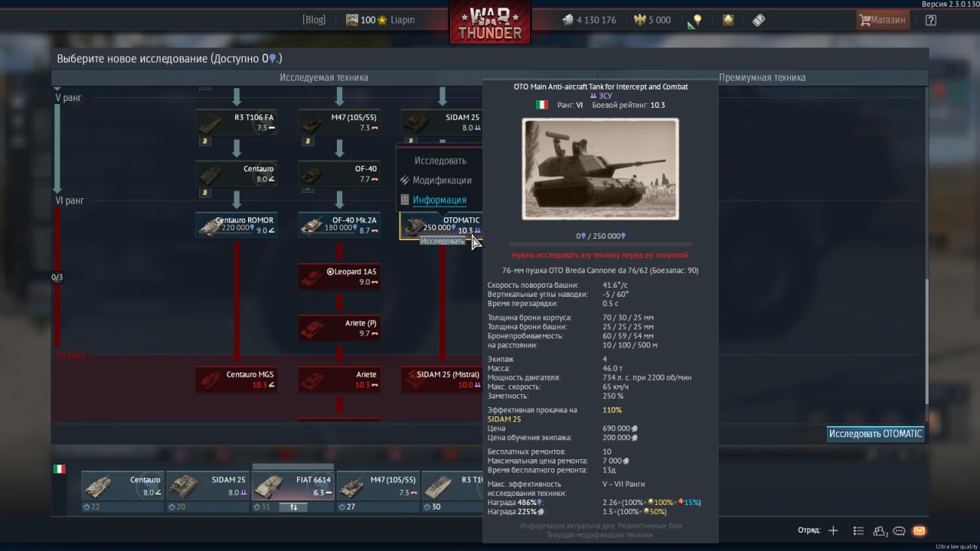Viewport: 980px width, 551px height.
Task: Select the locked Leopard 1A5 card
Action: point(339,276)
